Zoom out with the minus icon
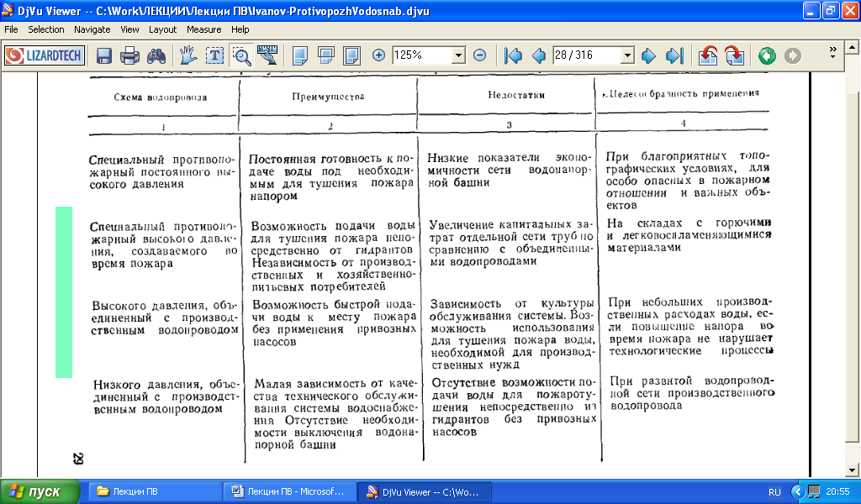The height and width of the screenshot is (504, 861). 480,55
